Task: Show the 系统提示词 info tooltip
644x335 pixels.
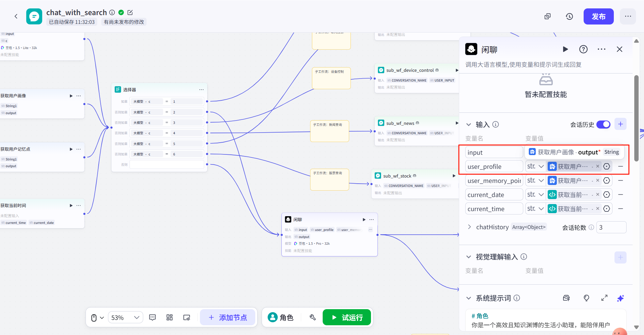Action: click(x=517, y=298)
